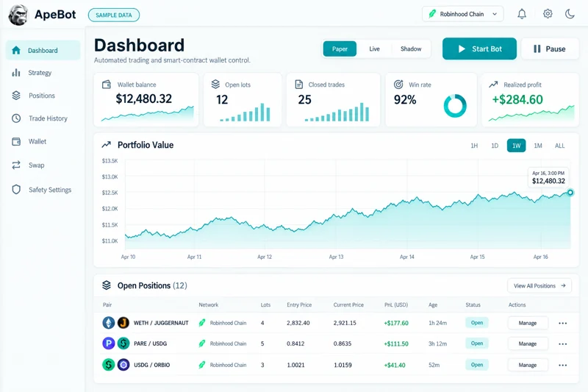Viewport: 588px width, 392px height.
Task: Click Open status badge in WETH row
Action: [477, 323]
